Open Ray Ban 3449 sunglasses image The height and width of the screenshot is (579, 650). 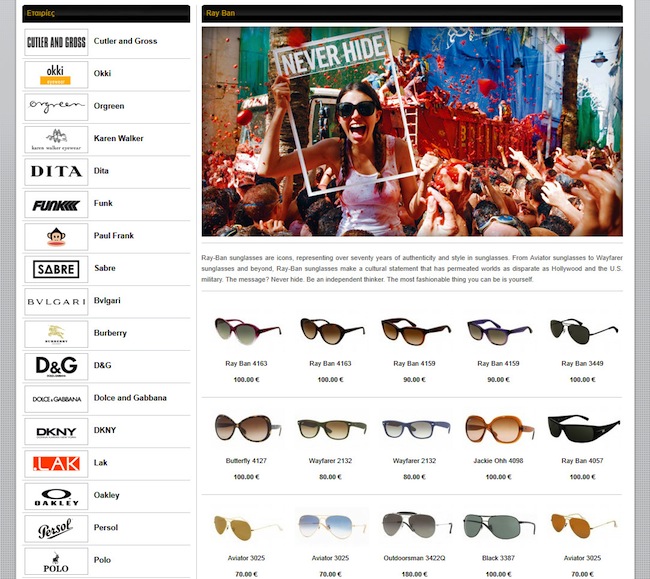pos(583,331)
